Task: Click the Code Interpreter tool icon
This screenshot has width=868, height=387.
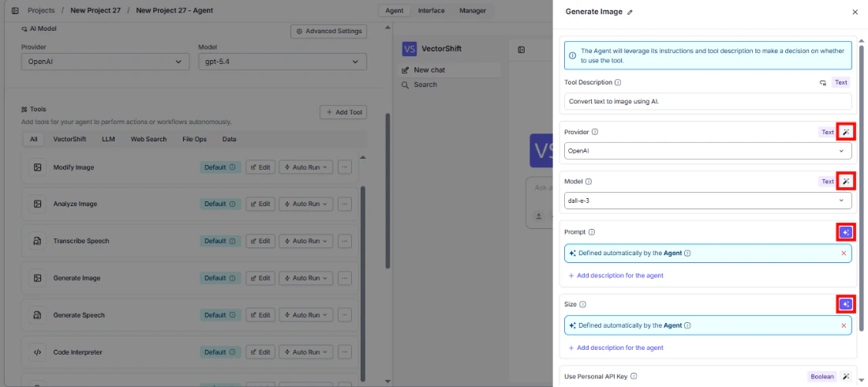Action: 37,352
